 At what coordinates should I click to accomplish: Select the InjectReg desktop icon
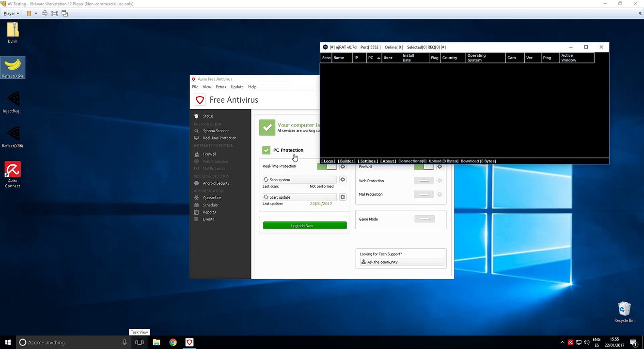[13, 102]
